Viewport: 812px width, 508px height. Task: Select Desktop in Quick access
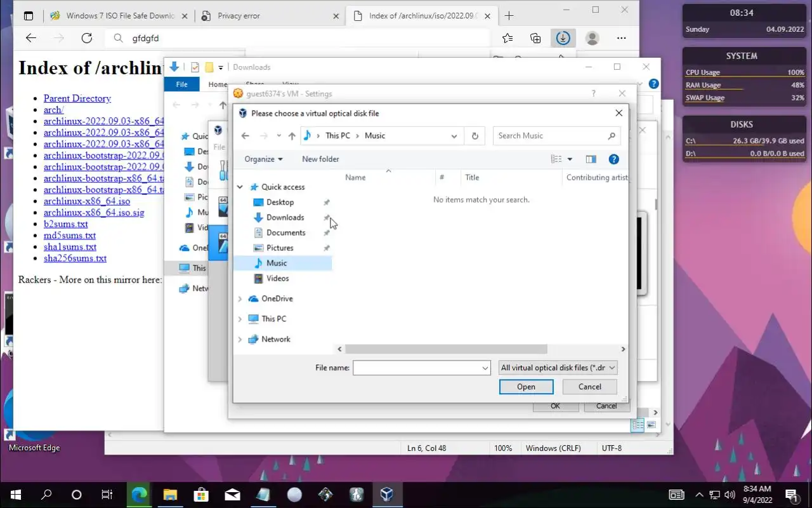[x=280, y=203]
